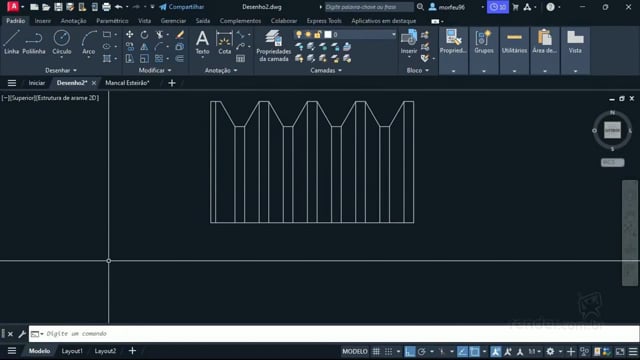
Task: Open the Anotação ribbon tab
Action: 73,21
